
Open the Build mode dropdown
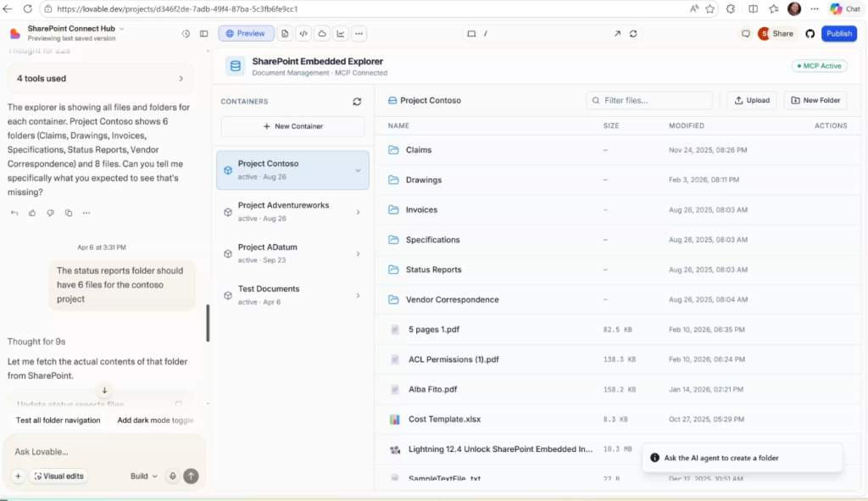143,476
